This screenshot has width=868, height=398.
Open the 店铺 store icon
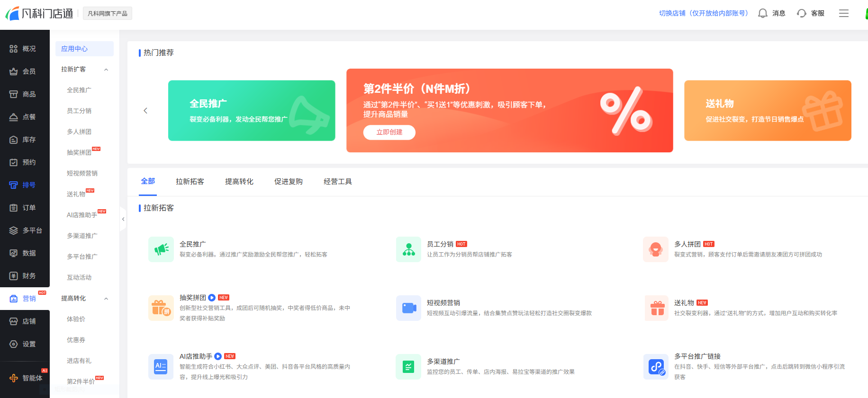click(13, 321)
